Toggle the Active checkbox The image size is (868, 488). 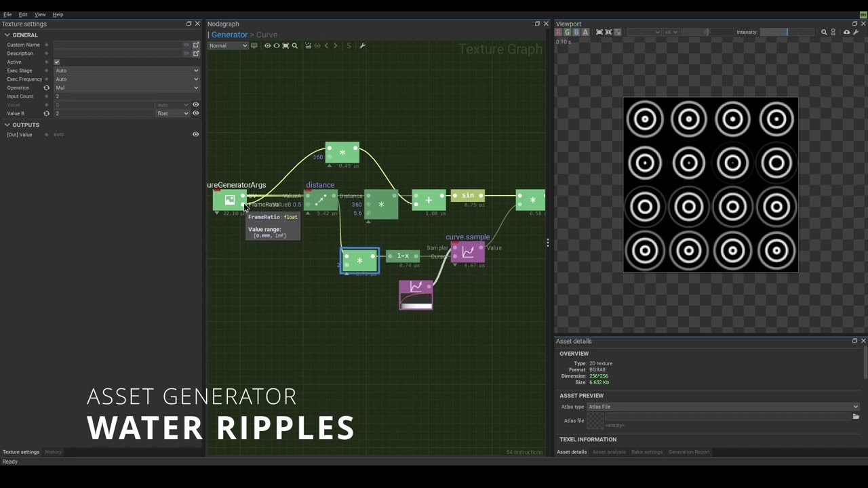click(57, 62)
